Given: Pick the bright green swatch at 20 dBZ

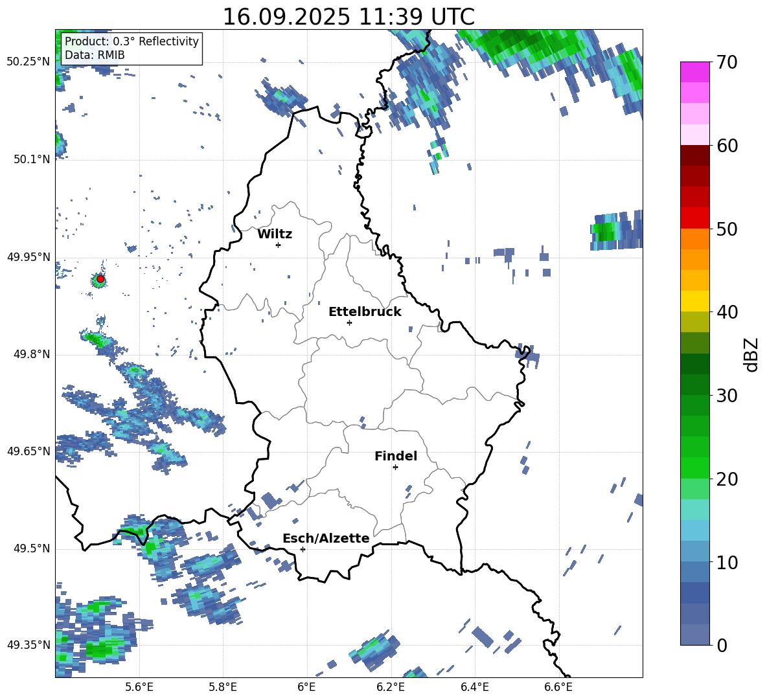Looking at the screenshot, I should (694, 468).
